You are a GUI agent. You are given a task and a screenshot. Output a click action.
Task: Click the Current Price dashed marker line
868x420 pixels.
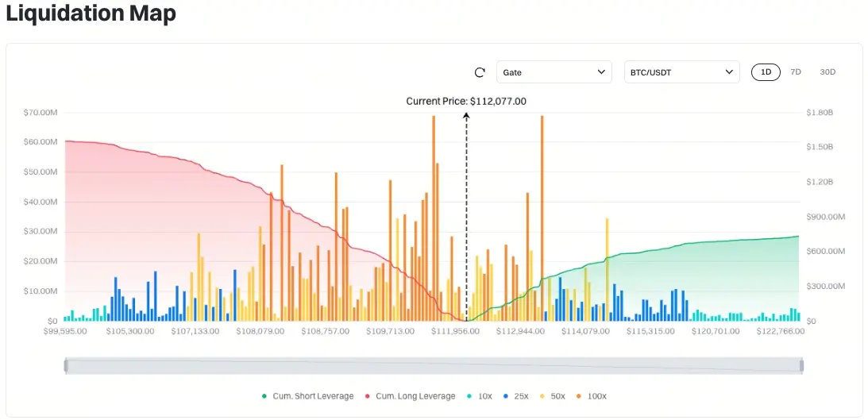pos(466,217)
